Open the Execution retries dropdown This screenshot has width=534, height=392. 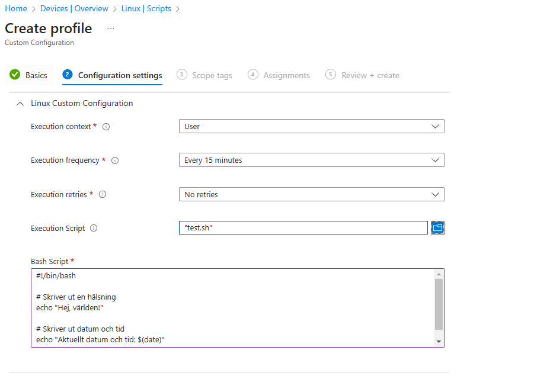311,194
